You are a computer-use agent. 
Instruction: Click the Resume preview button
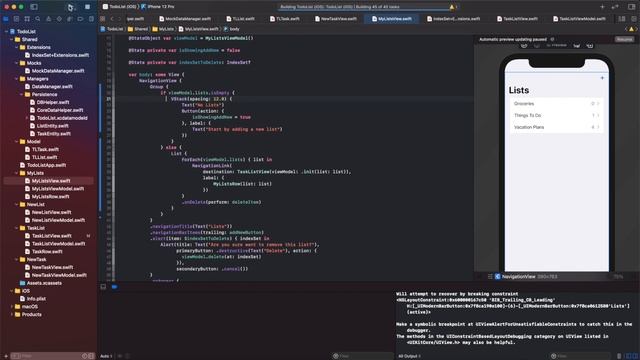point(624,40)
